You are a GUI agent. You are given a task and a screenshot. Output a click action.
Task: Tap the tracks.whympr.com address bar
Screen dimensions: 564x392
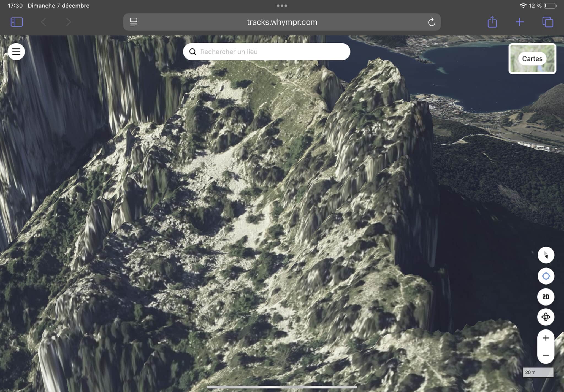(282, 22)
